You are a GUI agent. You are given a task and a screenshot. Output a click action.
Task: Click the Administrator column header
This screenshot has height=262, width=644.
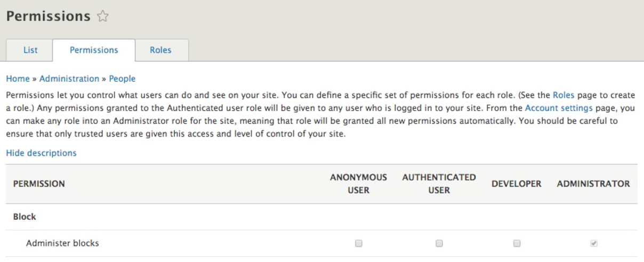click(x=593, y=184)
